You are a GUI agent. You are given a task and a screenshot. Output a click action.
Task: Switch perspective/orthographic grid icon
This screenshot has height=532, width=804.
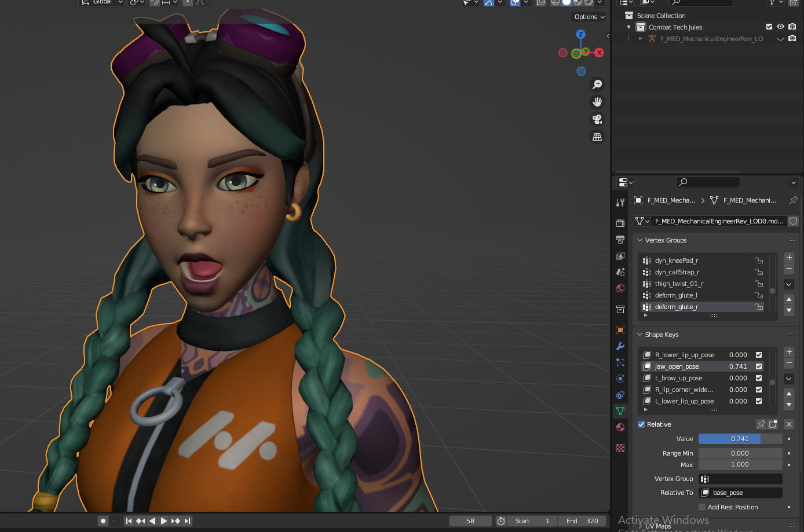pos(597,137)
